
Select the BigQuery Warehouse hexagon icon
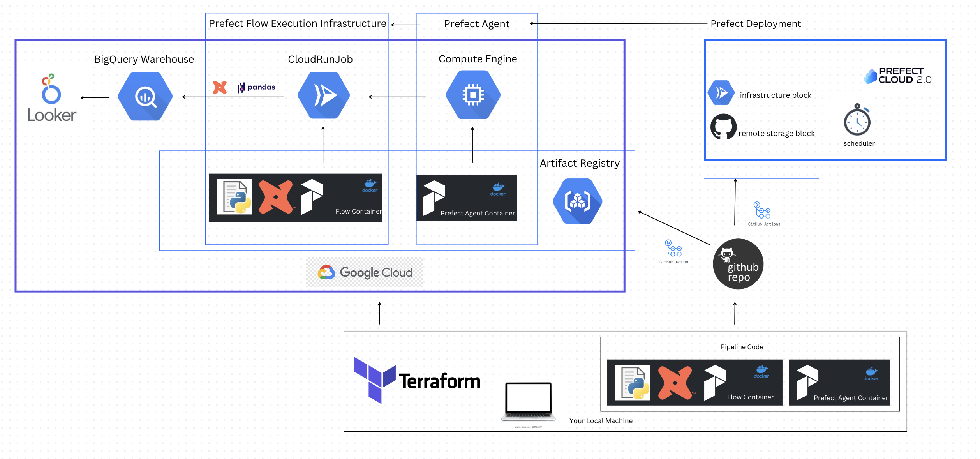click(x=145, y=96)
